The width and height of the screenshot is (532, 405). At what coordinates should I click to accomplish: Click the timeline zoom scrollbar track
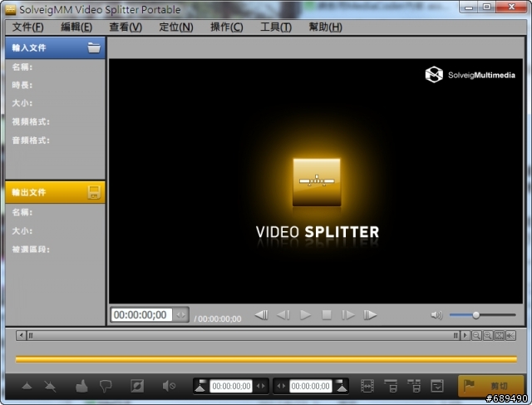coord(243,335)
